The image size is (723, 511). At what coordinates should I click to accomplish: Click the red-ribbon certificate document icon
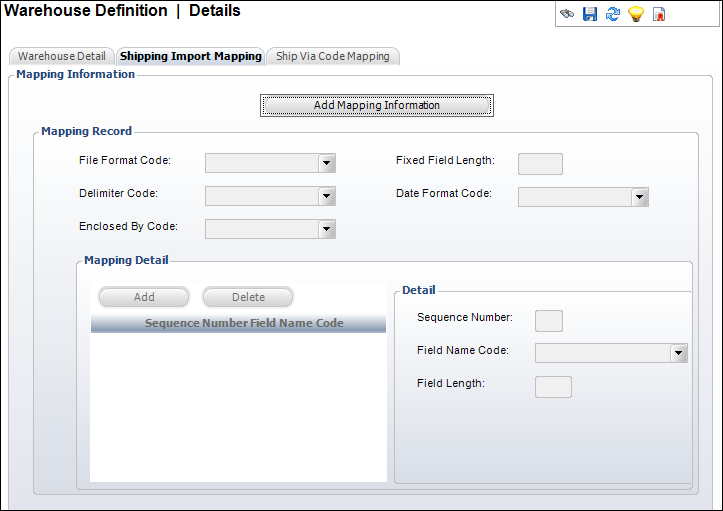[659, 15]
